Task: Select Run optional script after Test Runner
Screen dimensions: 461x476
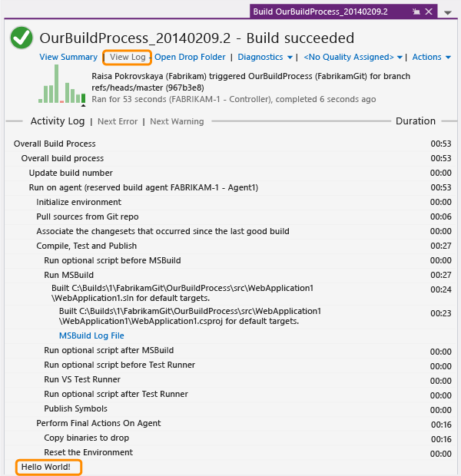Action: (x=231, y=394)
